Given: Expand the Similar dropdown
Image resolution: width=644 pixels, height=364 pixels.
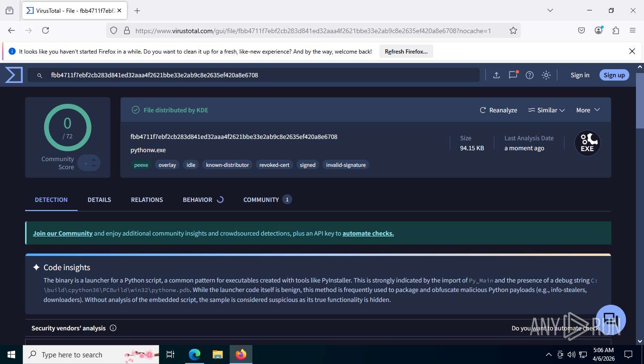Looking at the screenshot, I should tap(547, 110).
